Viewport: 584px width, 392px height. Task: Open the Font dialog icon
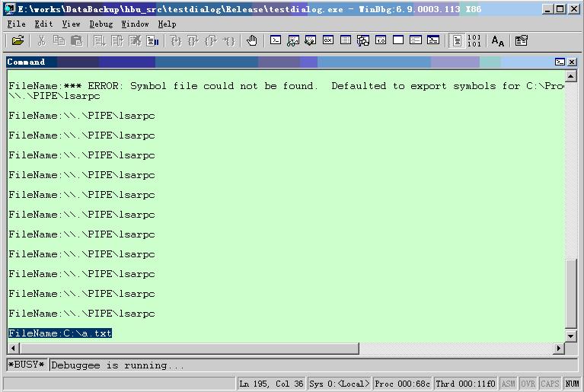498,40
